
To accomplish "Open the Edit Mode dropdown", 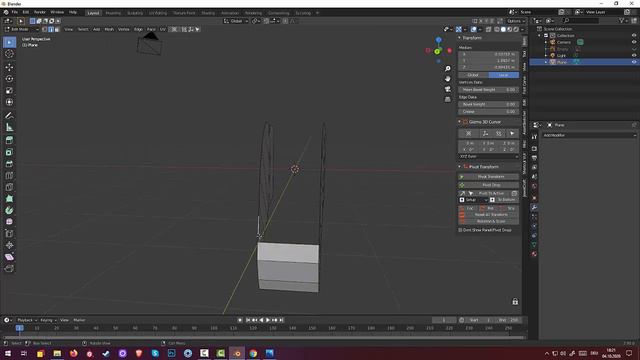I will (21, 29).
